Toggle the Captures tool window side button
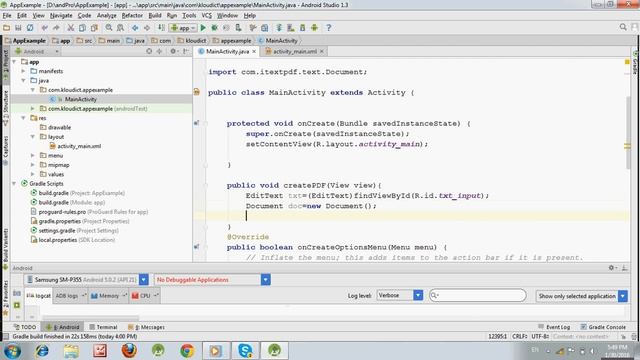 (6, 150)
